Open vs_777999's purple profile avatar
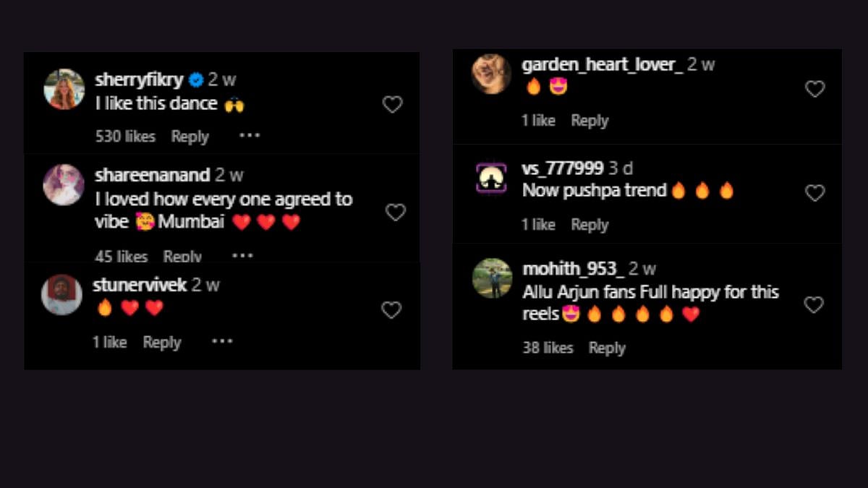This screenshot has width=868, height=488. pos(492,178)
